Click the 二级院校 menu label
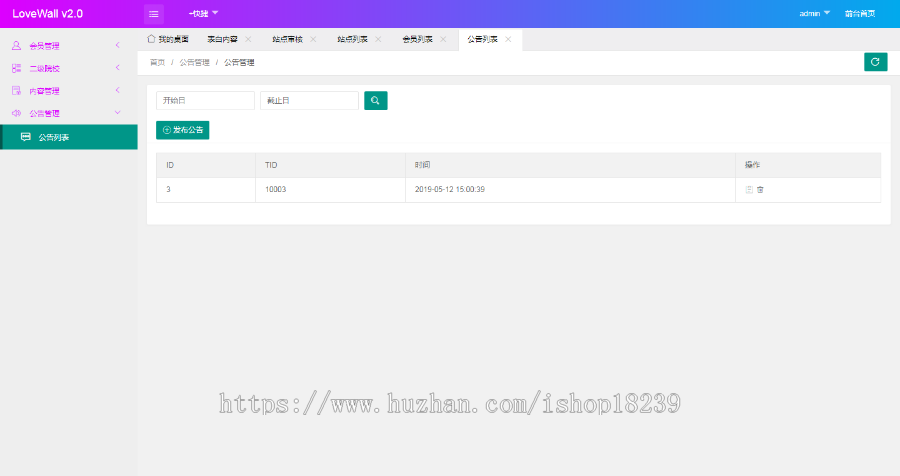900x476 pixels. coord(44,68)
